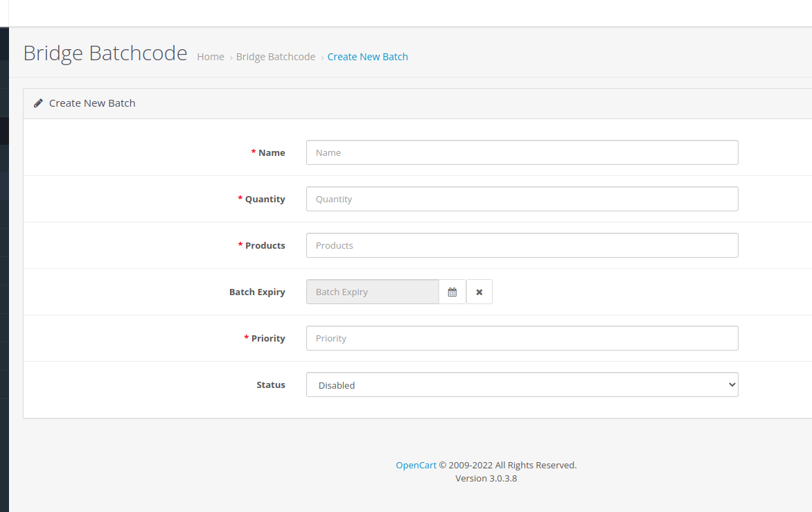This screenshot has width=812, height=512.
Task: Expand the Status dropdown
Action: (x=522, y=385)
